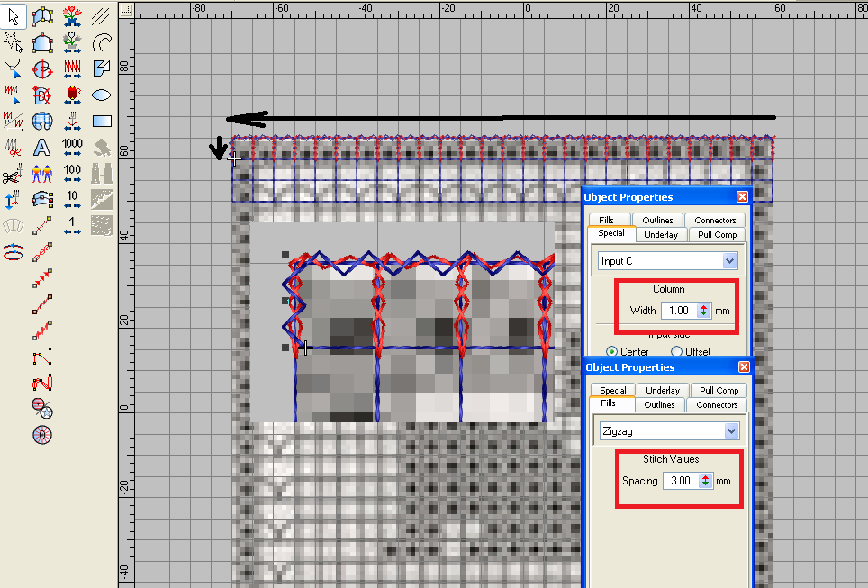Choose the Lettering 'A' tool
The width and height of the screenshot is (868, 588).
tap(41, 147)
